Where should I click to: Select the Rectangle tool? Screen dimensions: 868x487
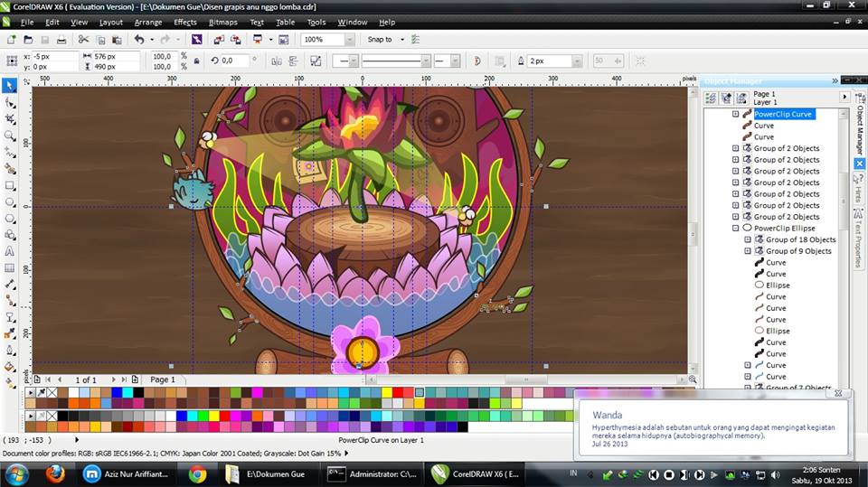click(x=9, y=185)
